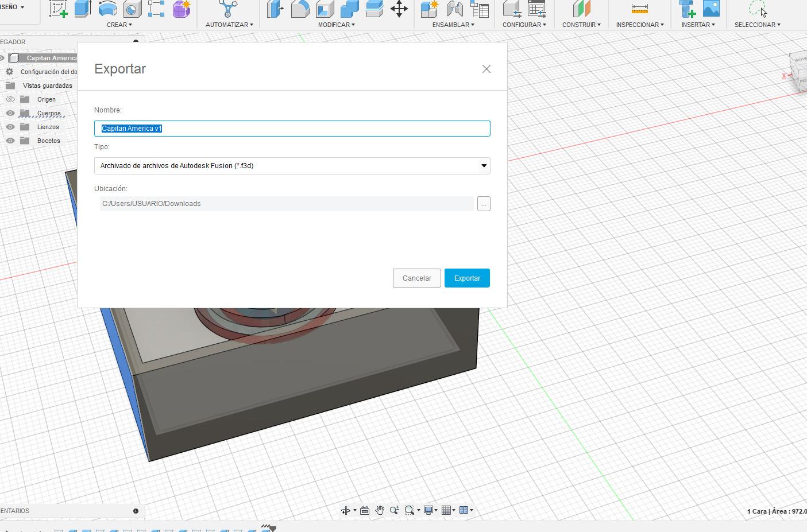Screen dimensions: 807x532
Task: Click the Exportar button
Action: [467, 278]
